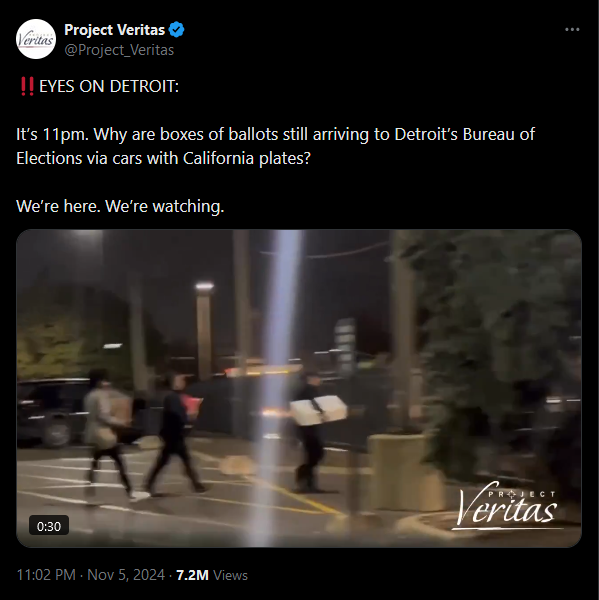
Task: Open the @Project_Veritas handle link
Action: [119, 50]
